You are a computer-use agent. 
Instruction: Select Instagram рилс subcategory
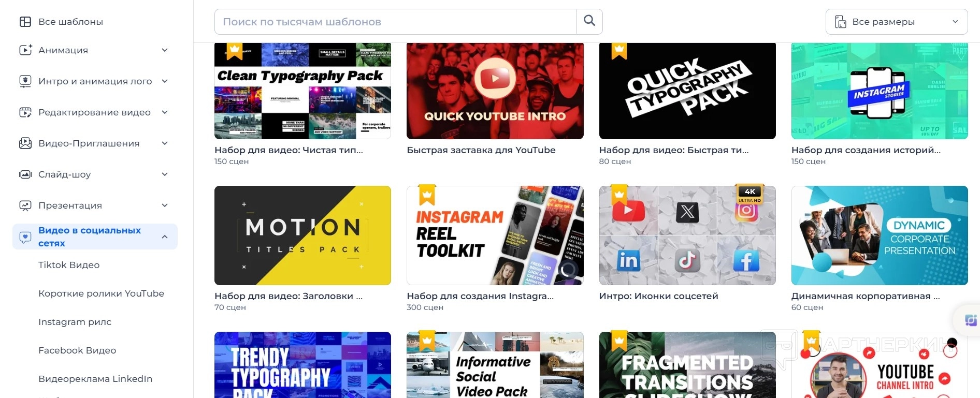pos(75,322)
